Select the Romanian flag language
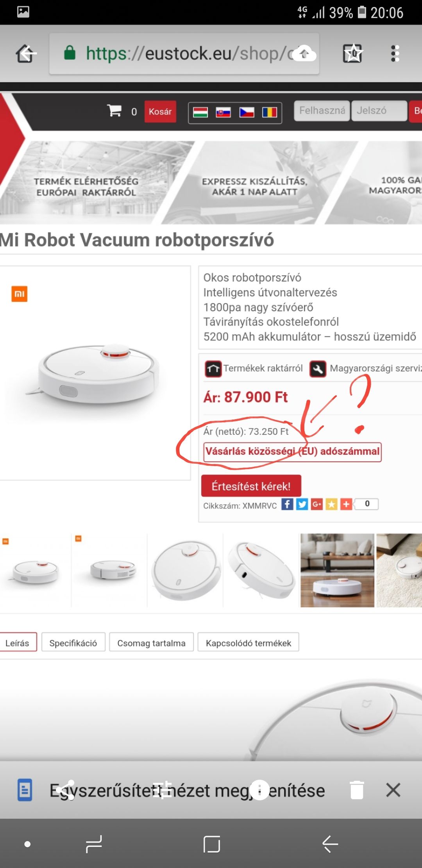The width and height of the screenshot is (422, 868). click(270, 113)
